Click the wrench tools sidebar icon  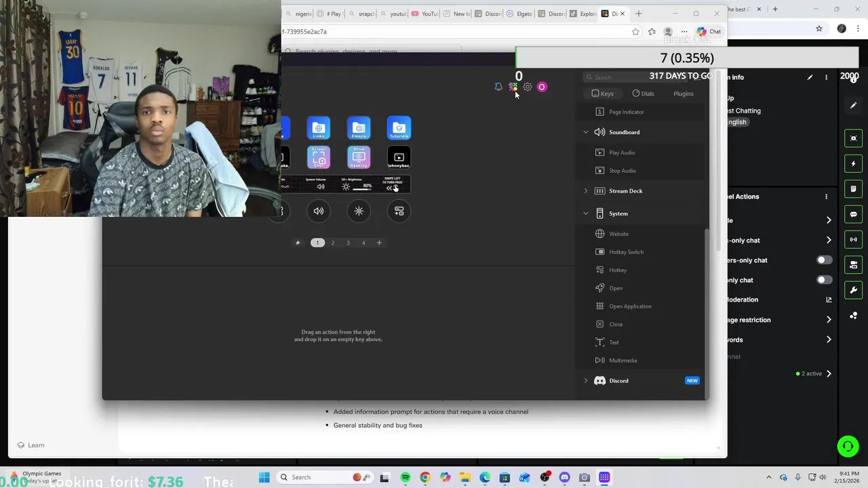[x=854, y=290]
